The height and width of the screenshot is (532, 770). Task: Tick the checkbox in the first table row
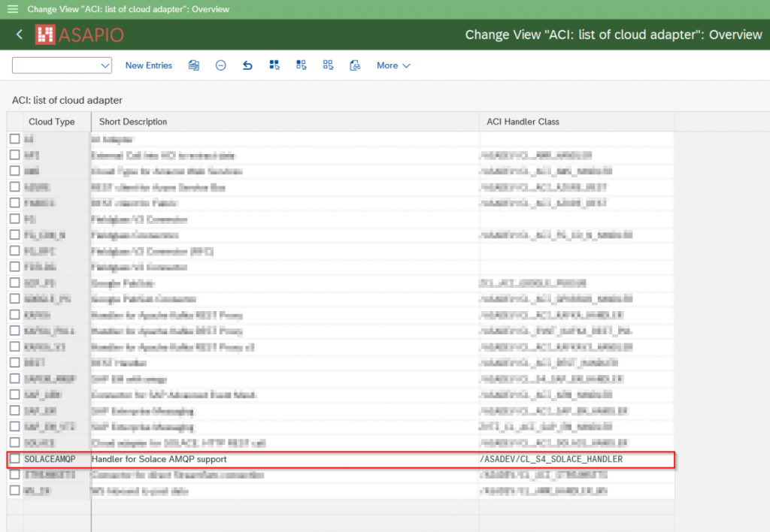pyautogui.click(x=15, y=139)
